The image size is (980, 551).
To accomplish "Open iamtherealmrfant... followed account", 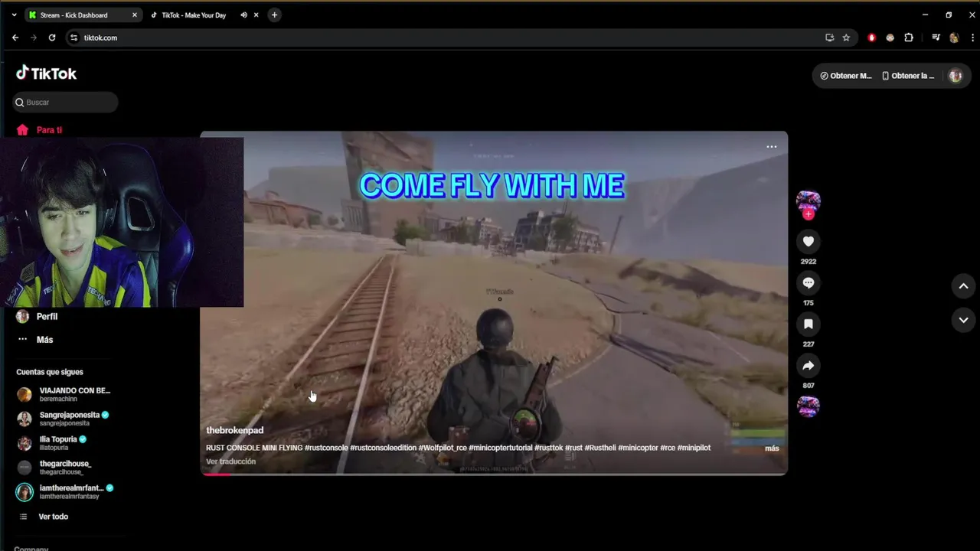I will (x=64, y=492).
